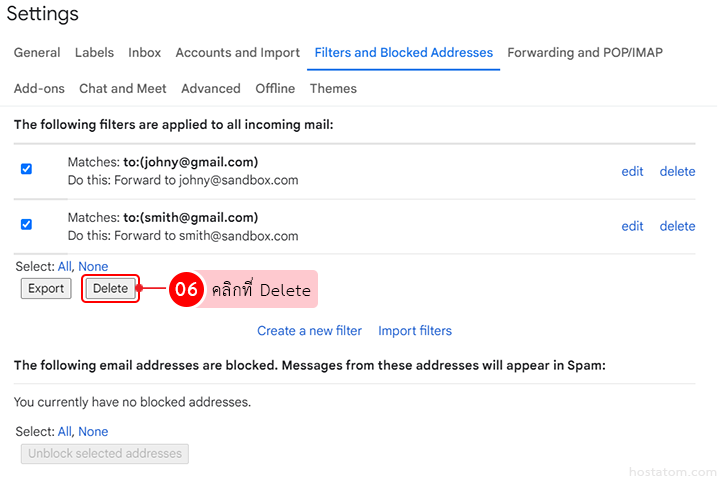Go to the Advanced tab
720x479 pixels.
click(x=211, y=89)
